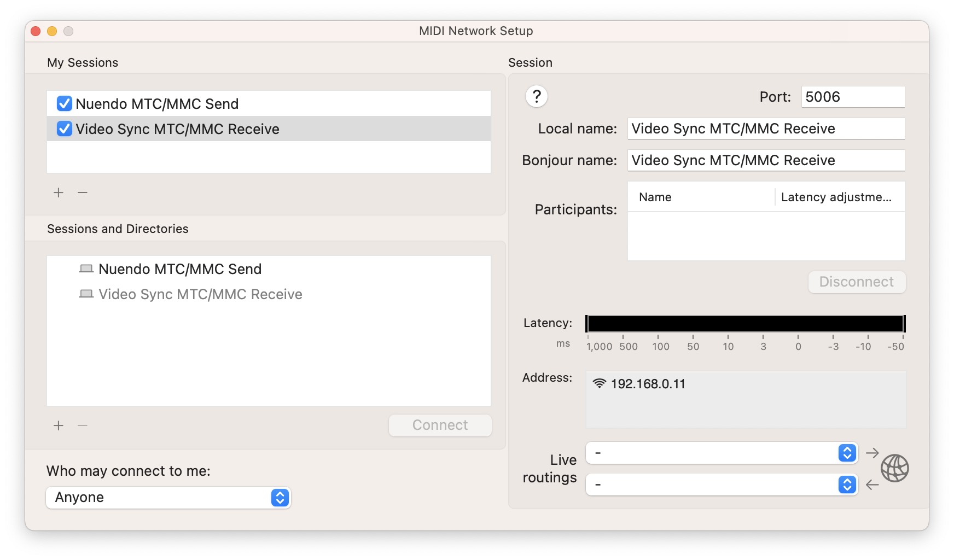Select Video Sync MTC/MMC Receive in the directory list
The image size is (954, 560).
pos(269,294)
